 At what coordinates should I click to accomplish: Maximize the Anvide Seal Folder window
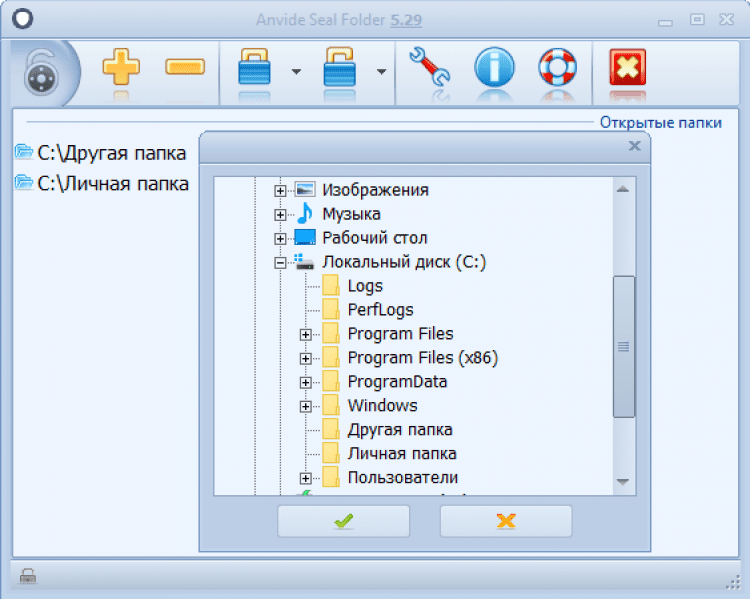click(x=697, y=19)
